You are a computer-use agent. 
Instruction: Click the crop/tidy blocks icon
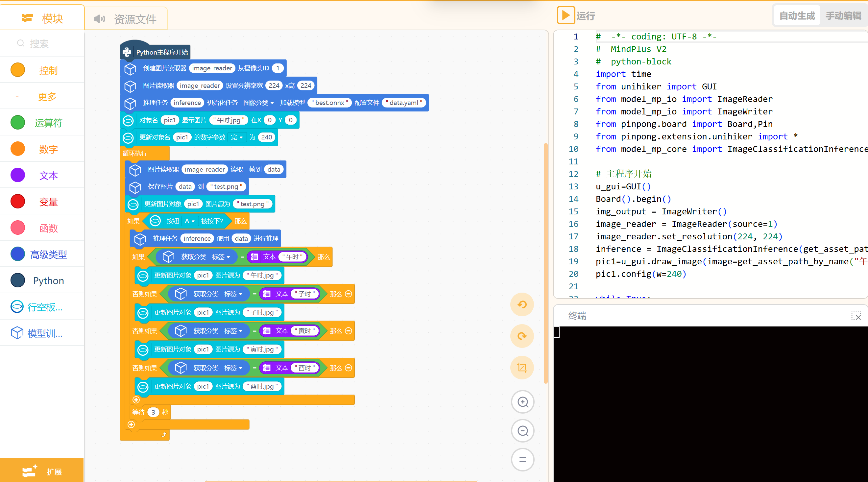click(x=522, y=367)
